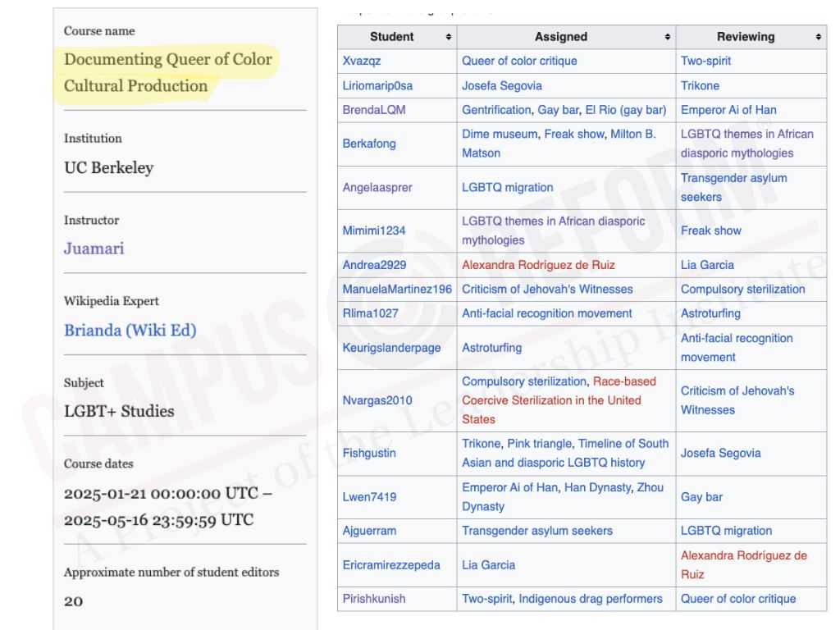The width and height of the screenshot is (840, 630).
Task: Open student Keurigslanderpage user page
Action: click(x=391, y=348)
